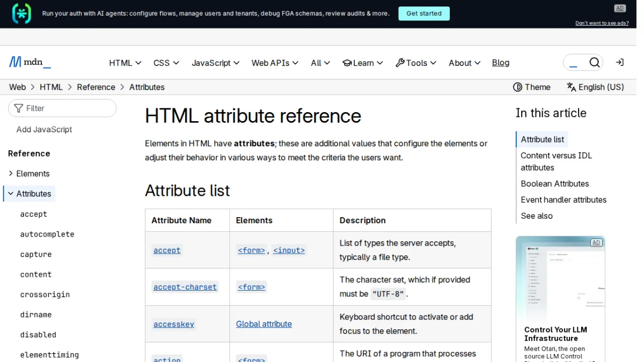Open the English (US) language selector
The height and width of the screenshot is (362, 644).
[x=595, y=87]
